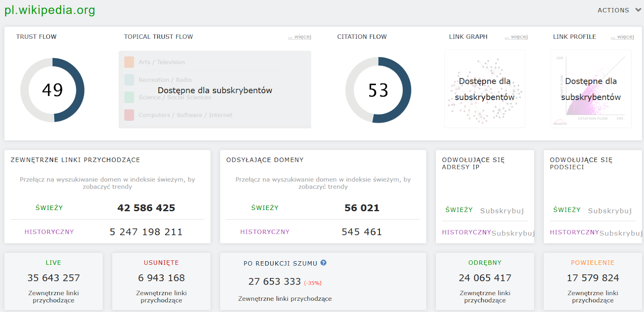
Task: Select Historyczny index under Zewnętrzne linki przychodzące
Action: (49, 232)
